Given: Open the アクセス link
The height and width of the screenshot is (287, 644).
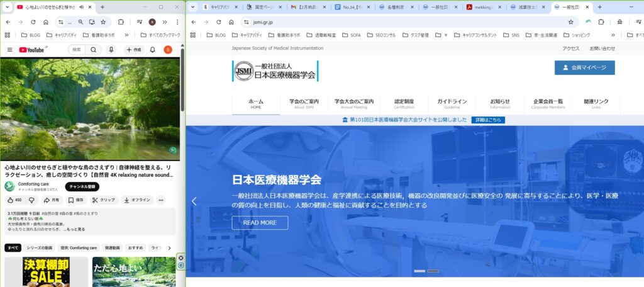Looking at the screenshot, I should [571, 48].
